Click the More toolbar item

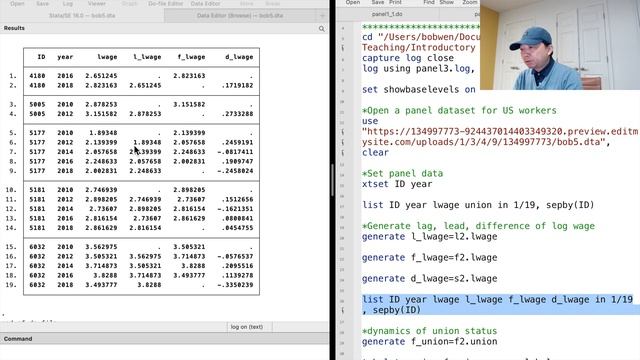(x=246, y=3)
